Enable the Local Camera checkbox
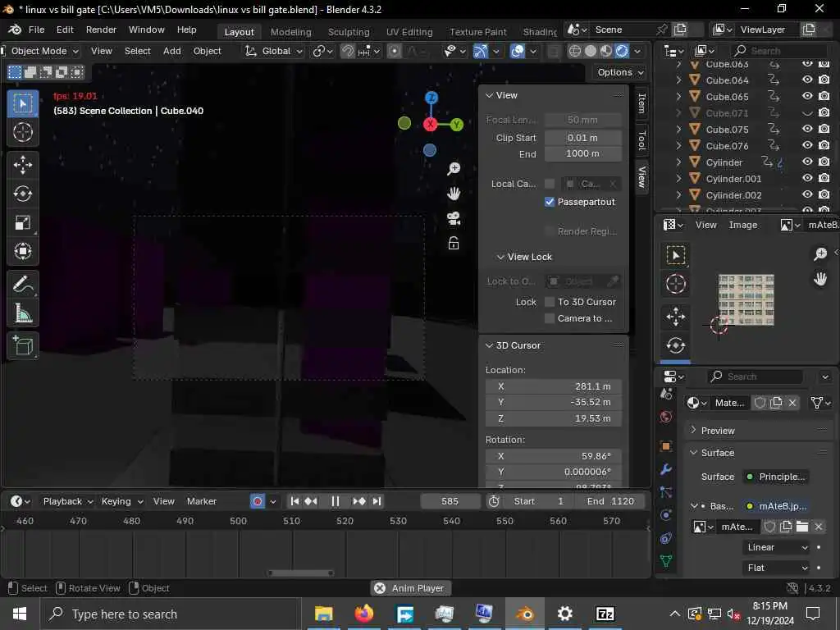 coord(550,184)
